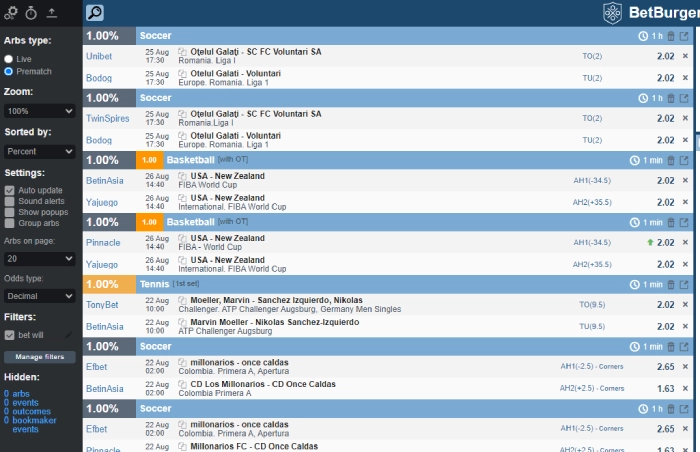Open the Odds type Decimal dropdown
Screen dimensions: 700x452
39,296
